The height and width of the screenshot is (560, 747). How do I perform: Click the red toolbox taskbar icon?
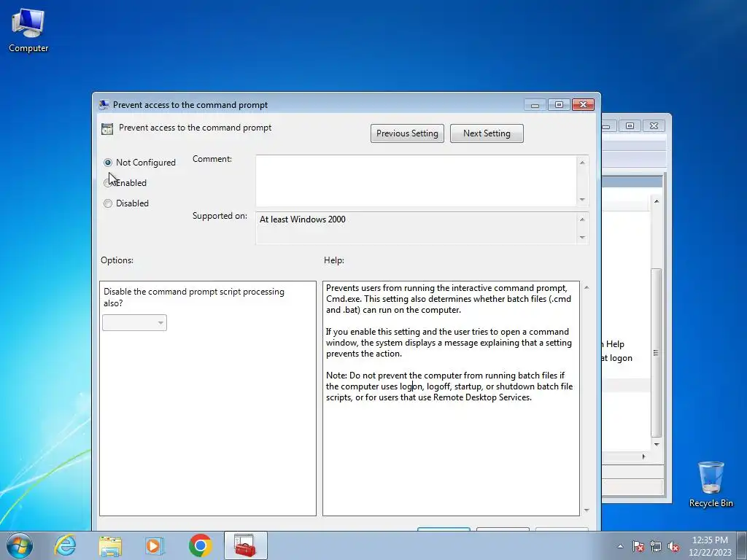245,545
